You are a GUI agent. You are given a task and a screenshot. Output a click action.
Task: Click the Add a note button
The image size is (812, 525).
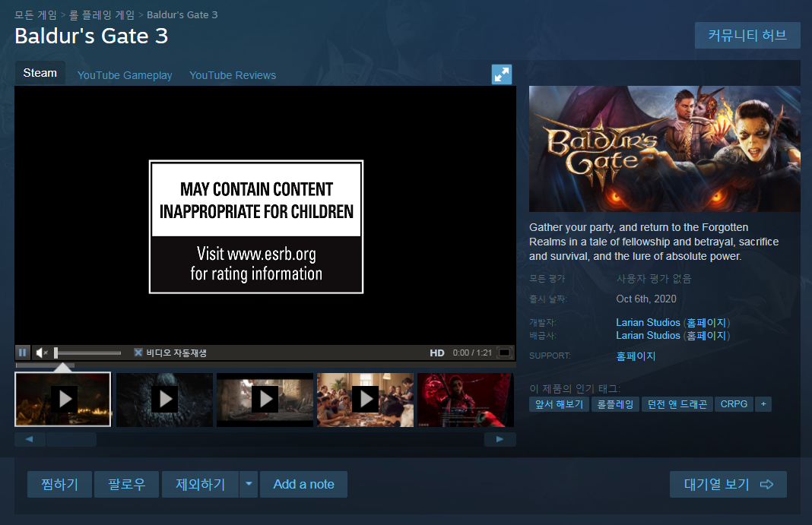coord(303,484)
